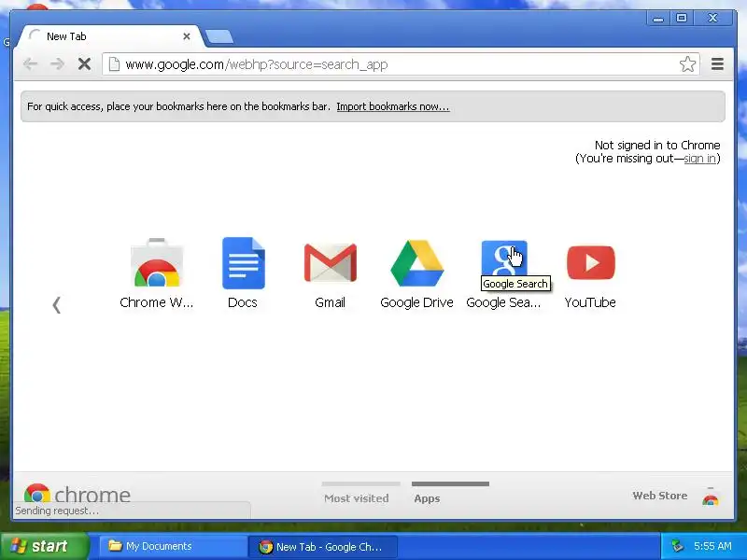747x560 pixels.
Task: Launch the Docs app icon
Action: coord(244,263)
